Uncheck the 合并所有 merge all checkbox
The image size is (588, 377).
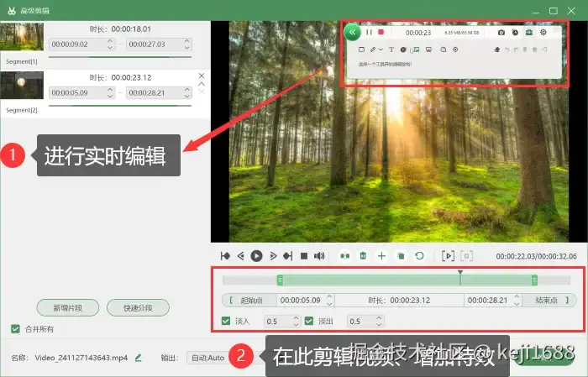[x=15, y=329]
